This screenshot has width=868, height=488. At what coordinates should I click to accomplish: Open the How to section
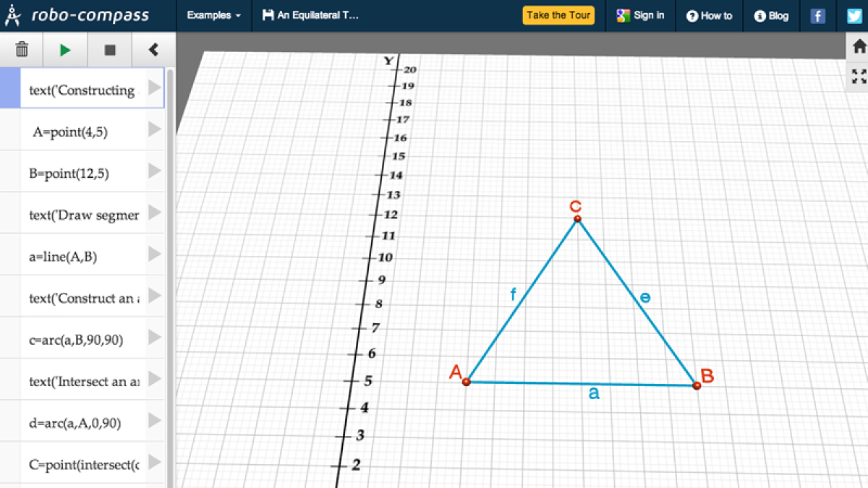pos(710,14)
